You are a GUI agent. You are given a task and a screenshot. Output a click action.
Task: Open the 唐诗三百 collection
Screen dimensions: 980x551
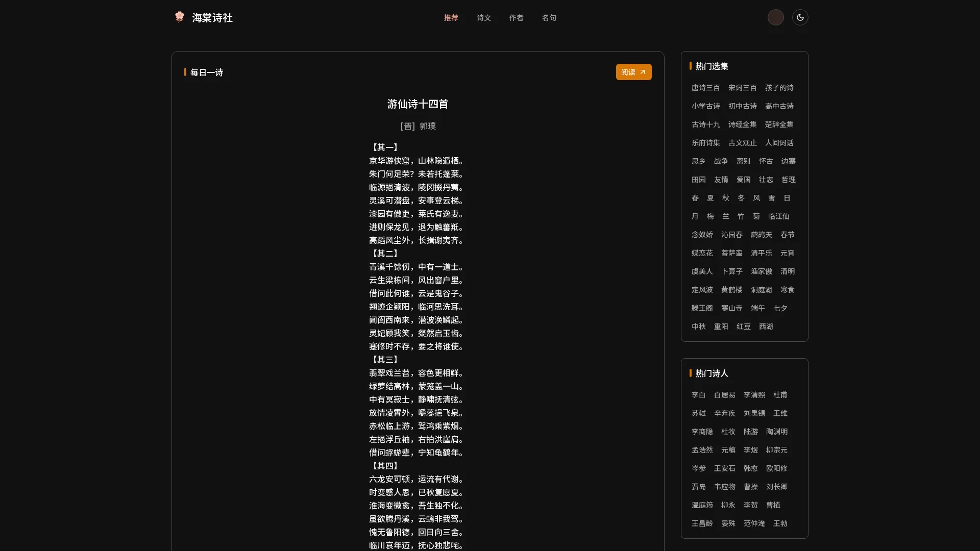point(705,88)
